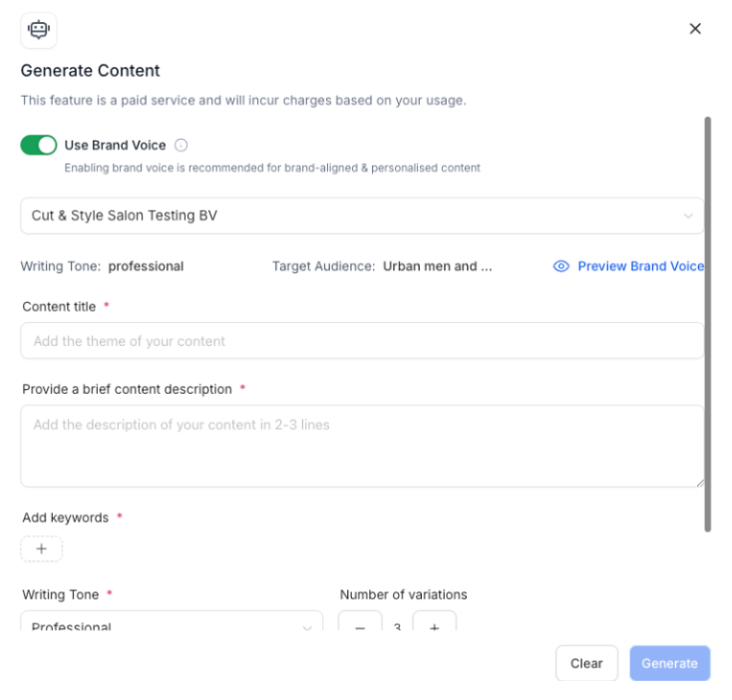Click the number of variations value field
Image resolution: width=732 pixels, height=700 pixels.
click(x=397, y=627)
